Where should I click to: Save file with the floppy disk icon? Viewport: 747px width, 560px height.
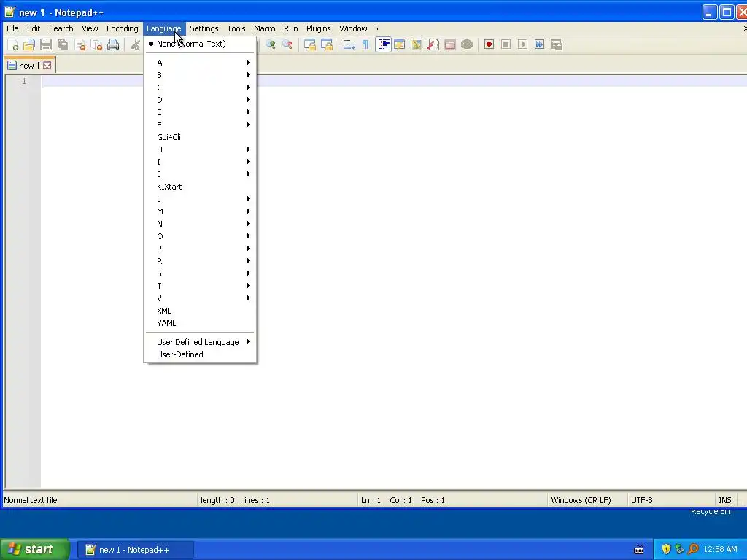(46, 44)
